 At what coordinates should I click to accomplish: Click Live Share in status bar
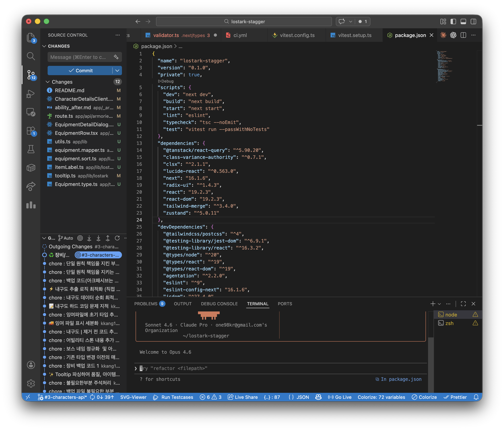[243, 397]
